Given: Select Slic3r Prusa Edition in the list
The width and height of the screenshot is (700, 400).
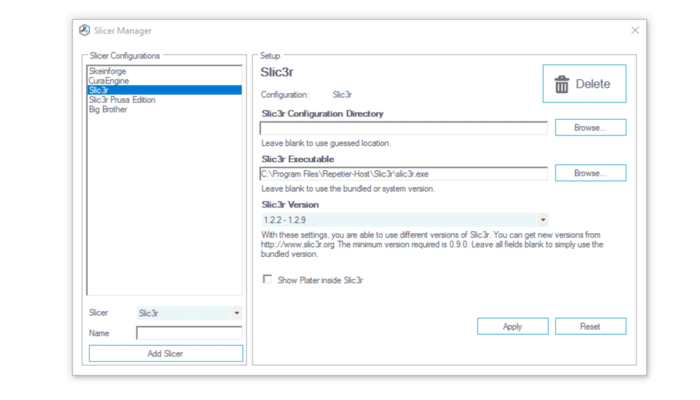Looking at the screenshot, I should click(164, 100).
